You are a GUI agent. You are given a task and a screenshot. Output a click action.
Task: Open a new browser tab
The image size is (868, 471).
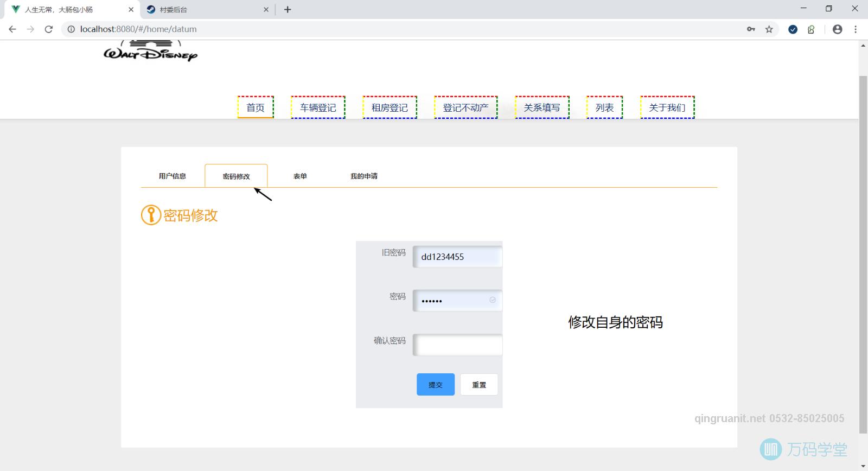tap(288, 9)
